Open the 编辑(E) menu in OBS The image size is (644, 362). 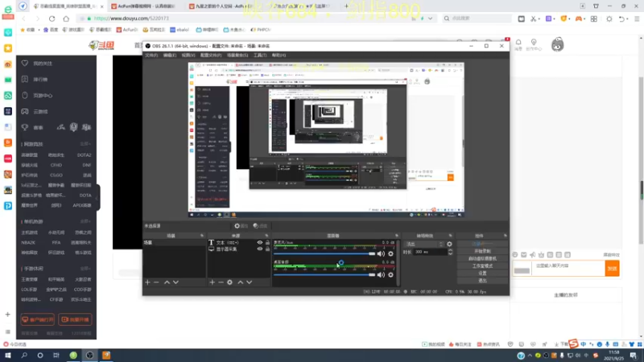[x=170, y=55]
